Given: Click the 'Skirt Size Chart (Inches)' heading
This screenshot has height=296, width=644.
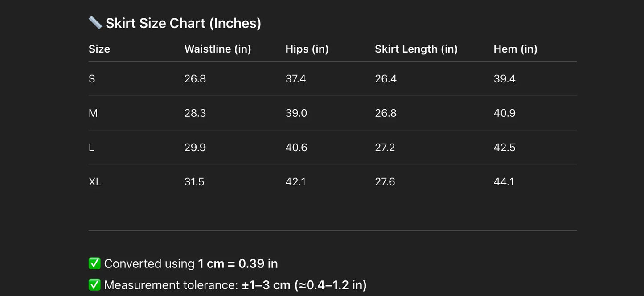Looking at the screenshot, I should tap(183, 23).
